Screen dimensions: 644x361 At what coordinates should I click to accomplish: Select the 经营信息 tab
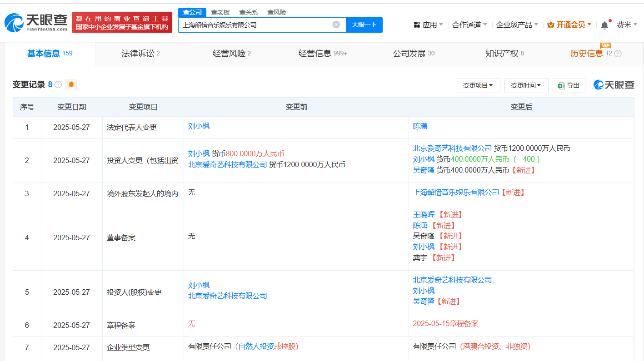[x=323, y=54]
